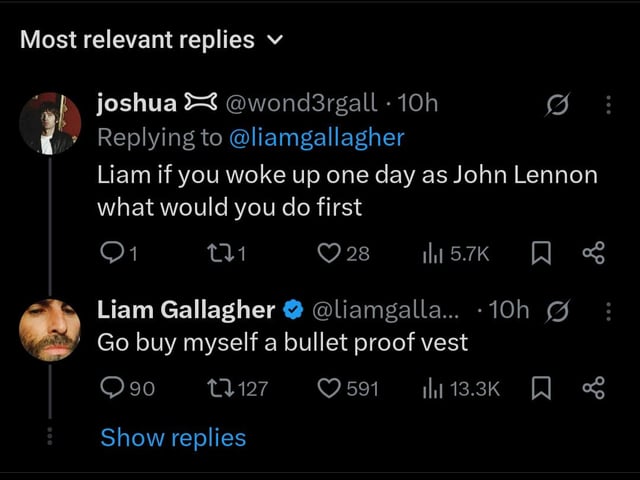Screen dimensions: 640x480
Task: Open three-dot menu on Liam Gallagher's reply
Action: tap(609, 311)
